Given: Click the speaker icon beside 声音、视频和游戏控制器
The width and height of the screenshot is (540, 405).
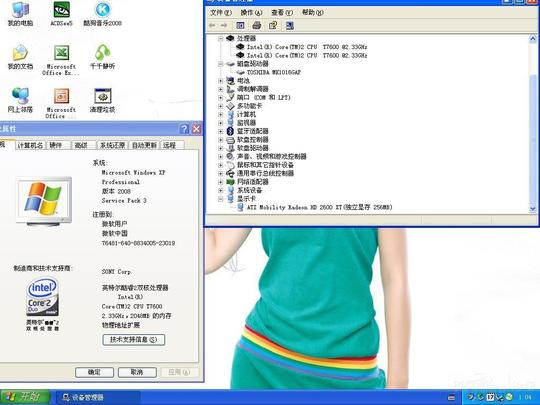Looking at the screenshot, I should (x=230, y=156).
